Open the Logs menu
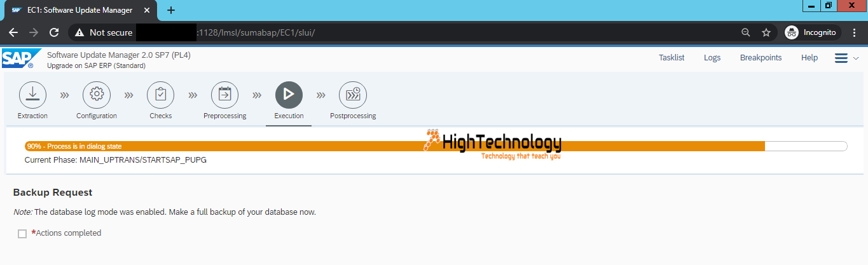 pos(712,58)
